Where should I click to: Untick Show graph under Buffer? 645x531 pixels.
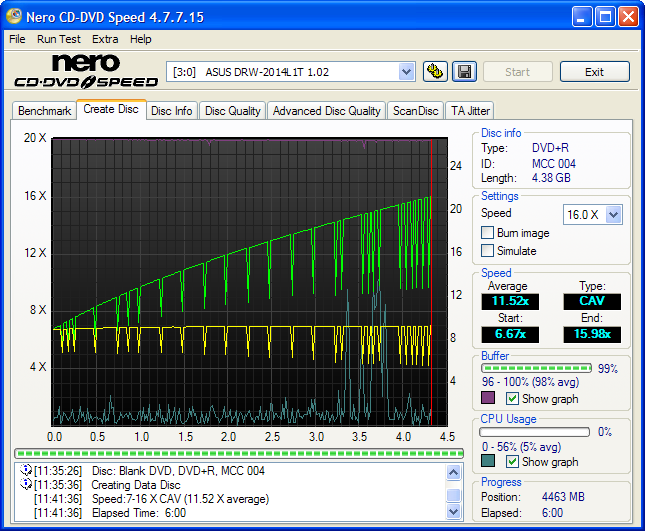point(512,399)
